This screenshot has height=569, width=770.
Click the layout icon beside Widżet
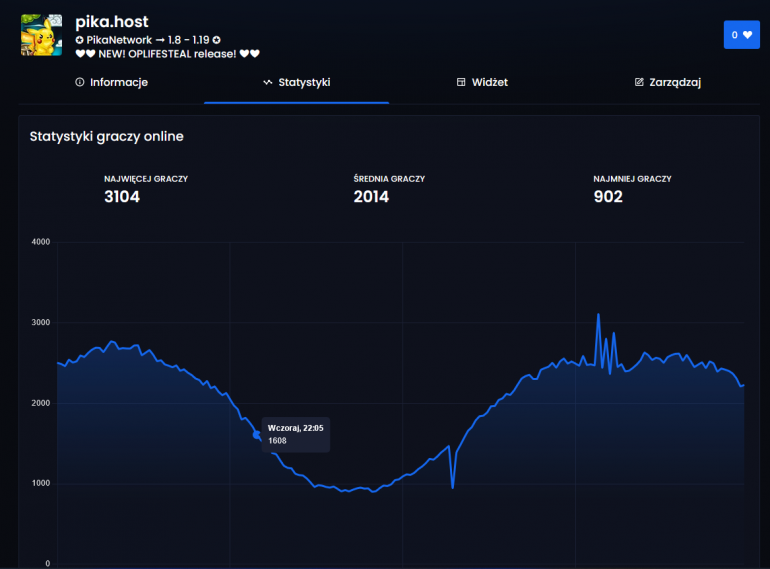tap(461, 82)
